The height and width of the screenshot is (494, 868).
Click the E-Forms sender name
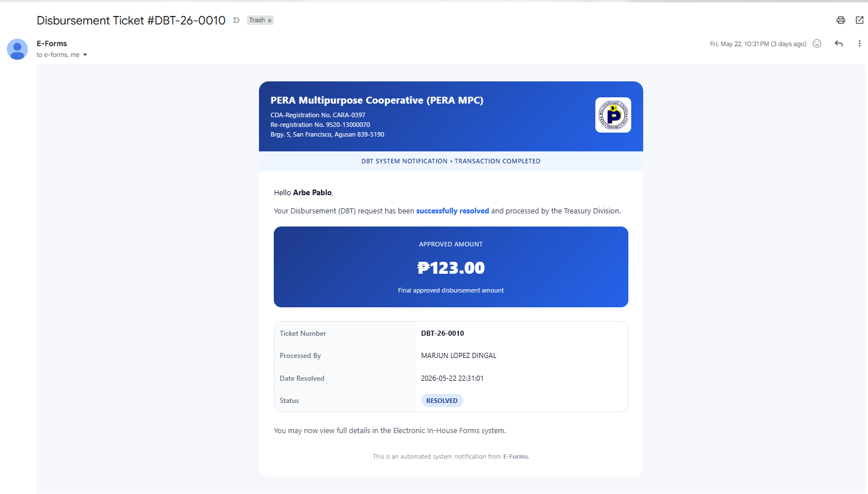[52, 44]
